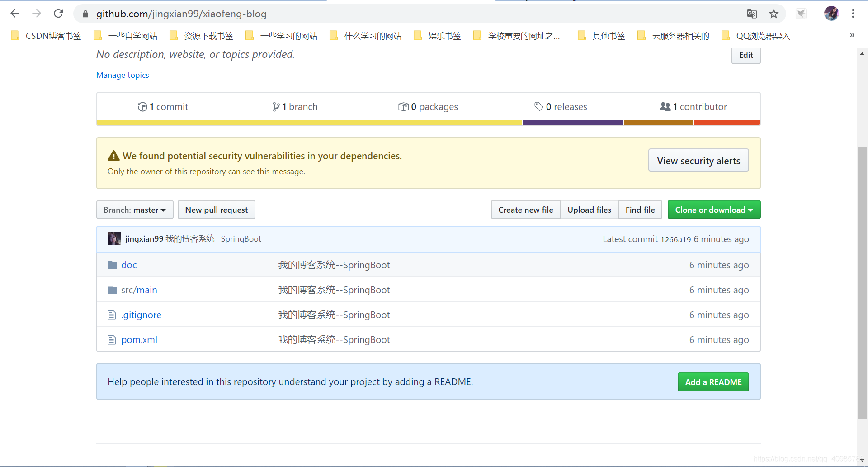Open the 一些学习的网站 bookmark folder
Viewport: 868px width, 467px height.
(282, 36)
